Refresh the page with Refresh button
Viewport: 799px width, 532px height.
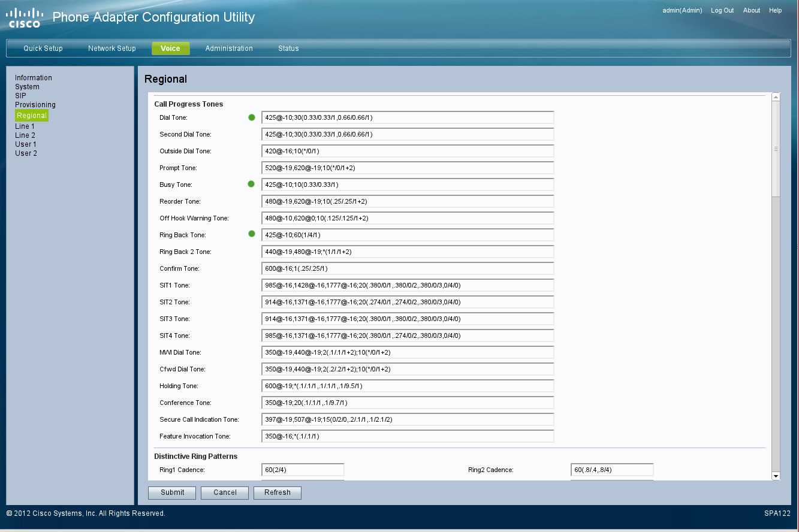pyautogui.click(x=277, y=492)
